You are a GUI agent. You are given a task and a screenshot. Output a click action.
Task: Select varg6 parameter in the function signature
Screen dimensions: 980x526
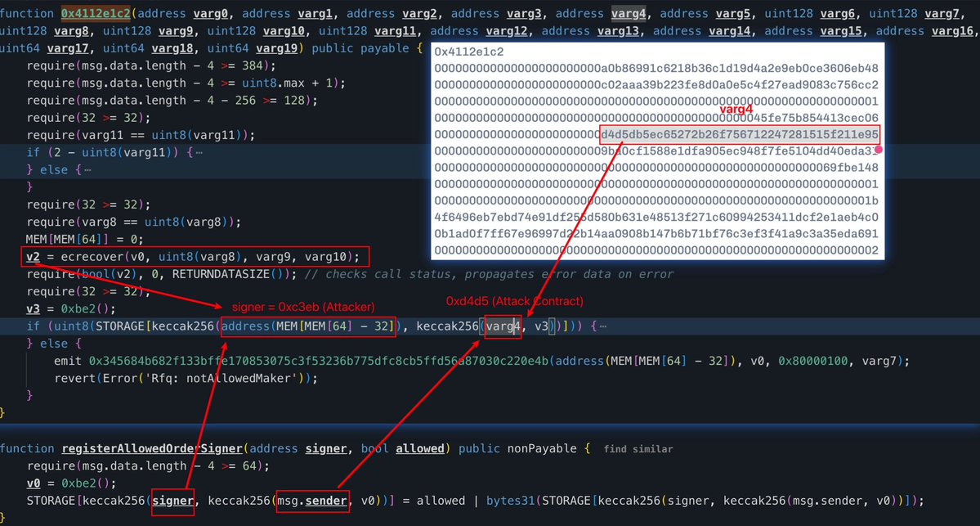(837, 14)
